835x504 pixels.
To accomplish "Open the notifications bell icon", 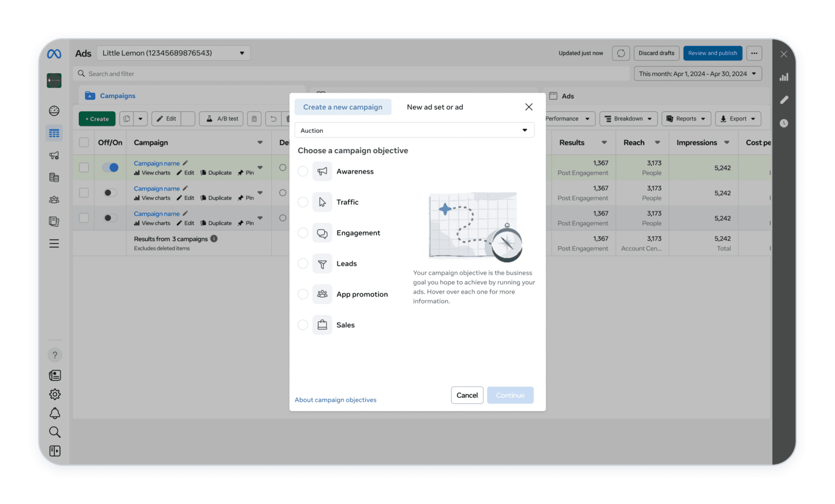I will (55, 413).
